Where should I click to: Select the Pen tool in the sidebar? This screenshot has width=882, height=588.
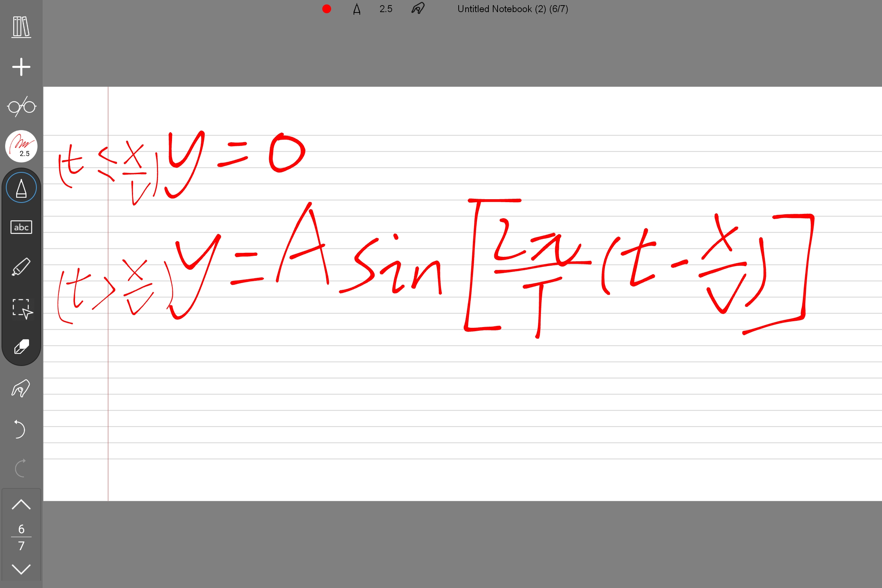pos(21,187)
